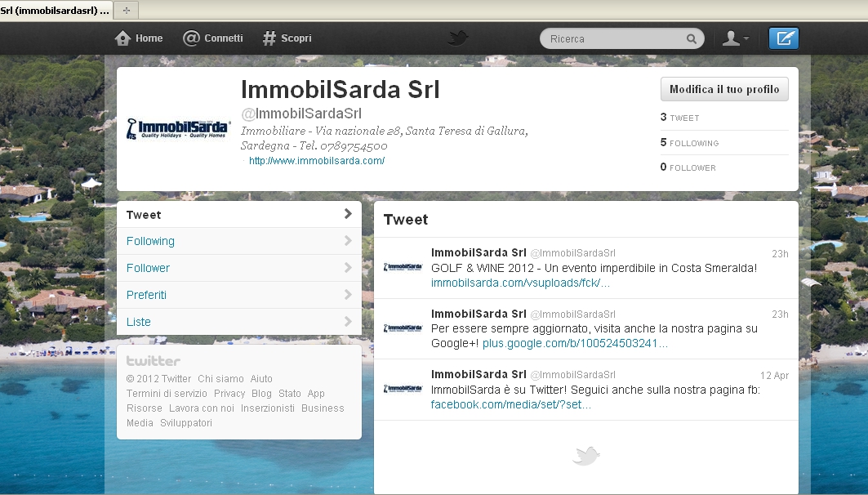This screenshot has width=868, height=495.
Task: Select the Follower menu item
Action: tap(149, 268)
